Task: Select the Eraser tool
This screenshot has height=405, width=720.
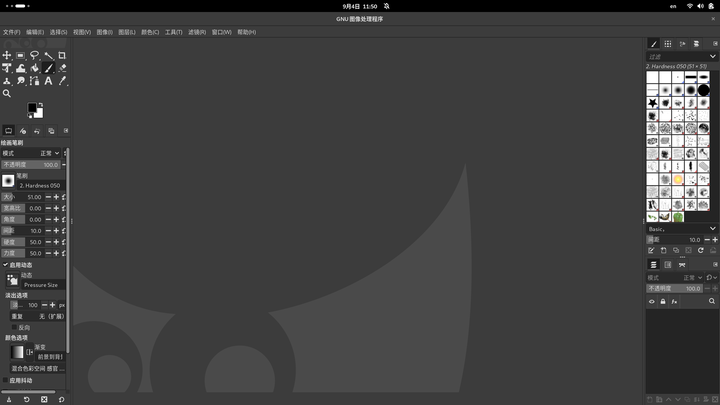Action: (x=62, y=68)
